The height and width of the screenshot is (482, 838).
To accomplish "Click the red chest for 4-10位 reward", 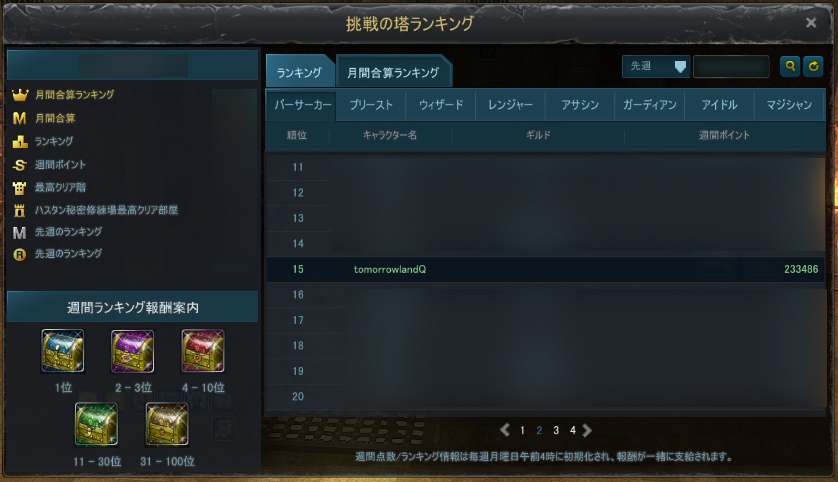I will [x=203, y=351].
